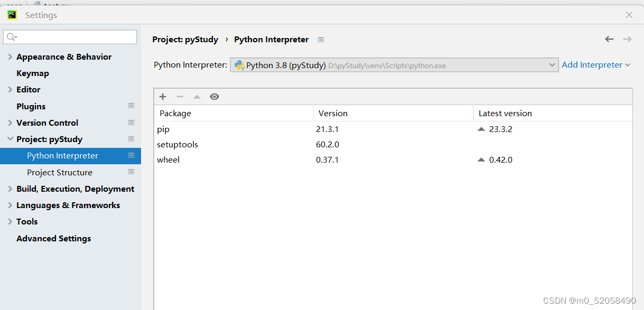Open Keymap settings
The image size is (644, 310).
(33, 73)
